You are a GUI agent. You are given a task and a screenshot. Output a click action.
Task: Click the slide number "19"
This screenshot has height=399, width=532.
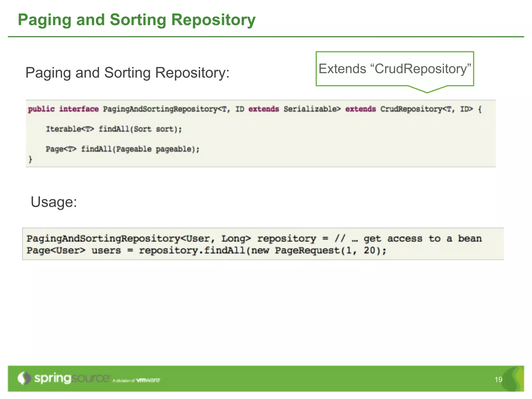pos(498,380)
